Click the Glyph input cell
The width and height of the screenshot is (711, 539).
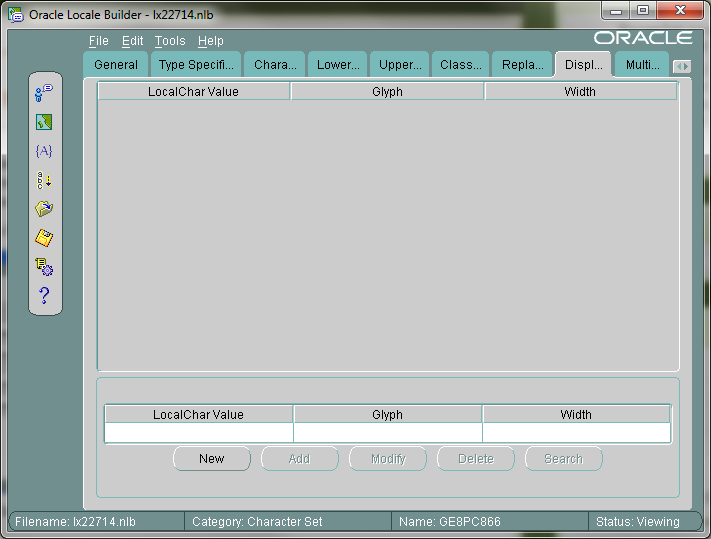coord(387,433)
